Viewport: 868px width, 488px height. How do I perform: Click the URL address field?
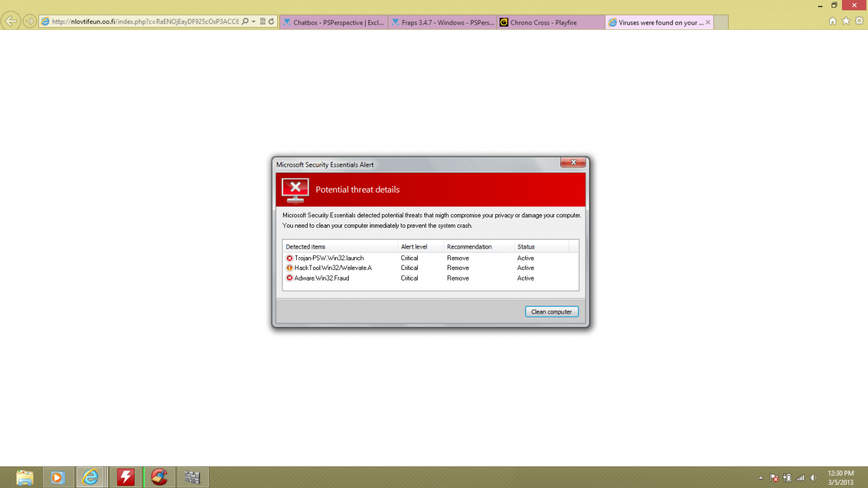[145, 21]
